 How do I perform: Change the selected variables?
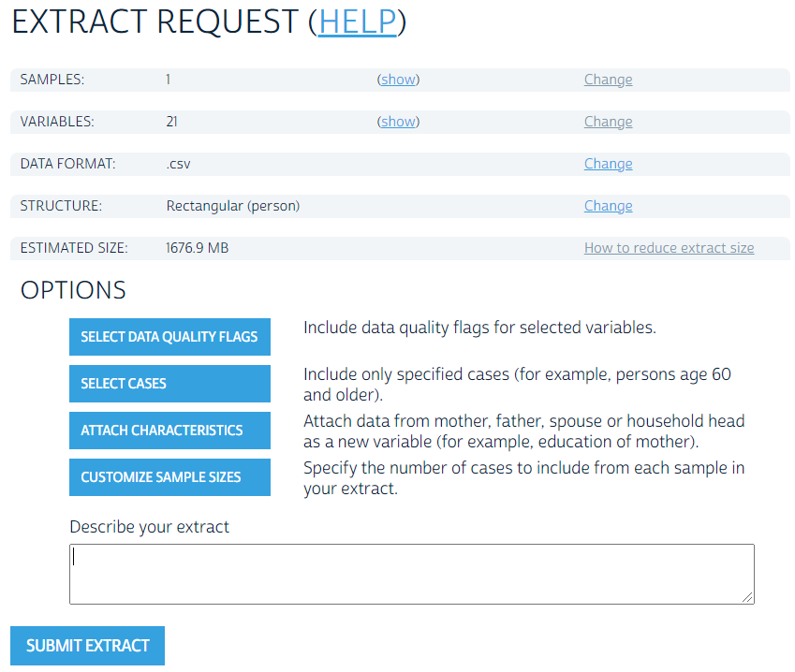tap(608, 122)
